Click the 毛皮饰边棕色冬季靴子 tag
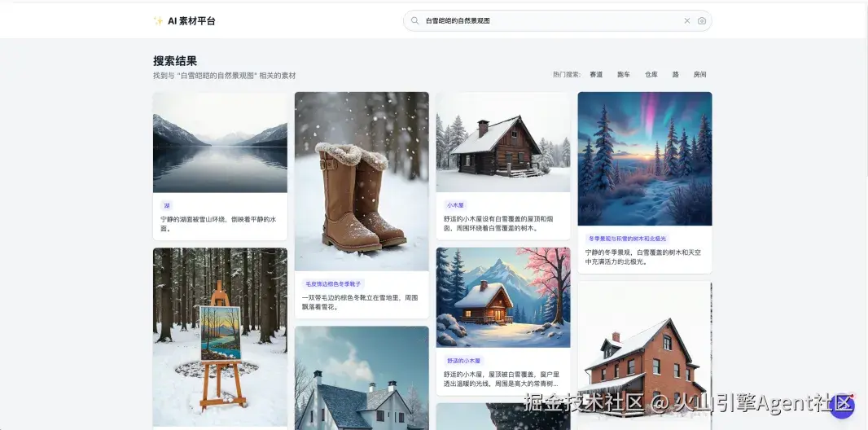868x430 pixels. click(x=333, y=284)
